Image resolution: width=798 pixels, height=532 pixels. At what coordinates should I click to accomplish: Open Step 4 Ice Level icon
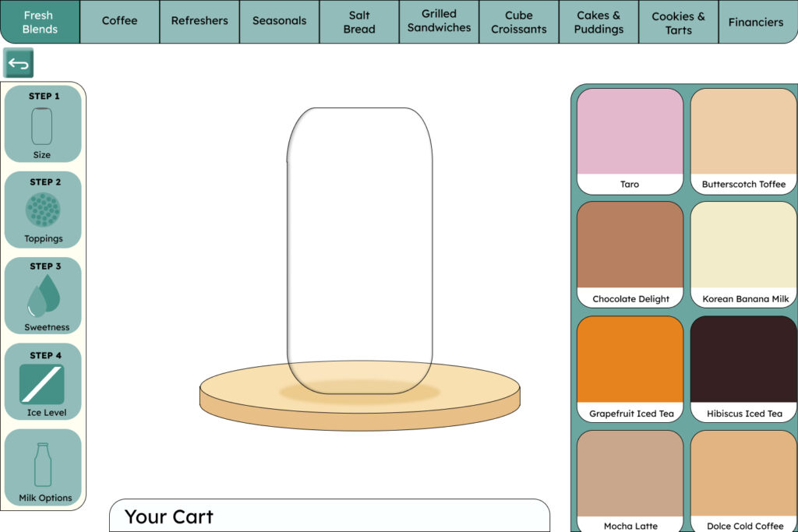tap(42, 383)
